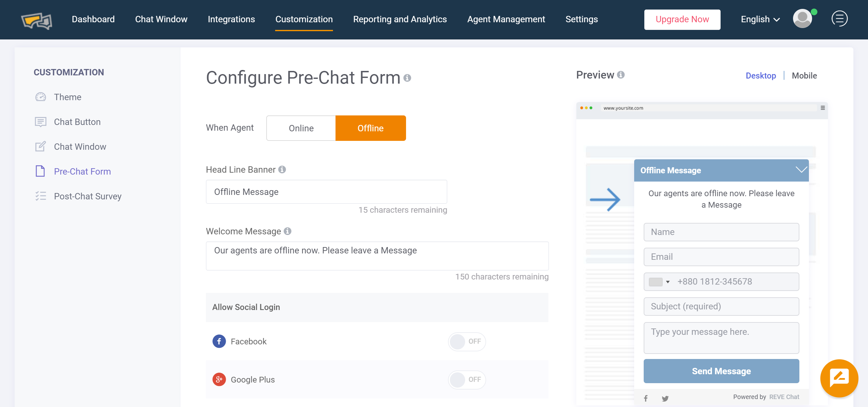
Task: Click the Welcome Message text area
Action: click(377, 256)
